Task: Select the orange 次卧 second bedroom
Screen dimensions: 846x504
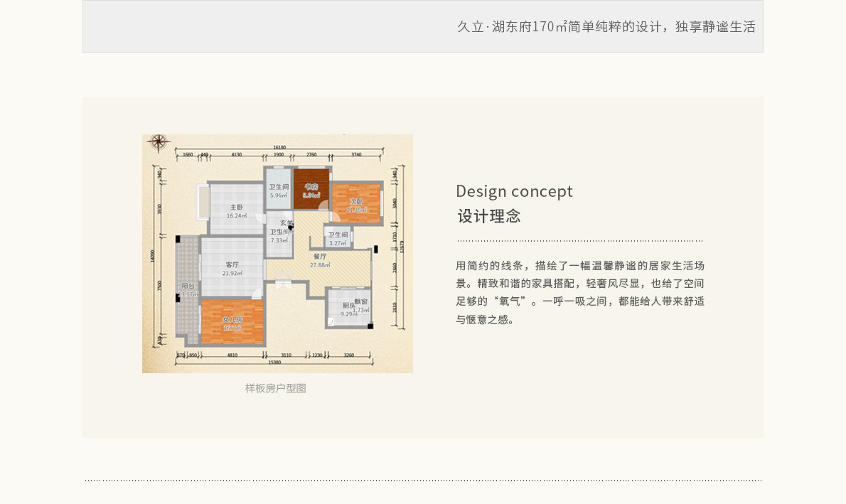Action: pos(356,205)
